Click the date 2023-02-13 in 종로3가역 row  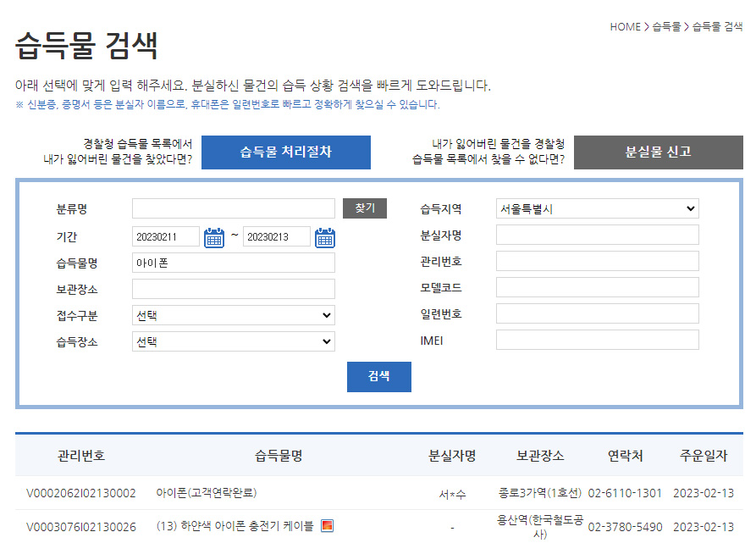click(x=704, y=493)
